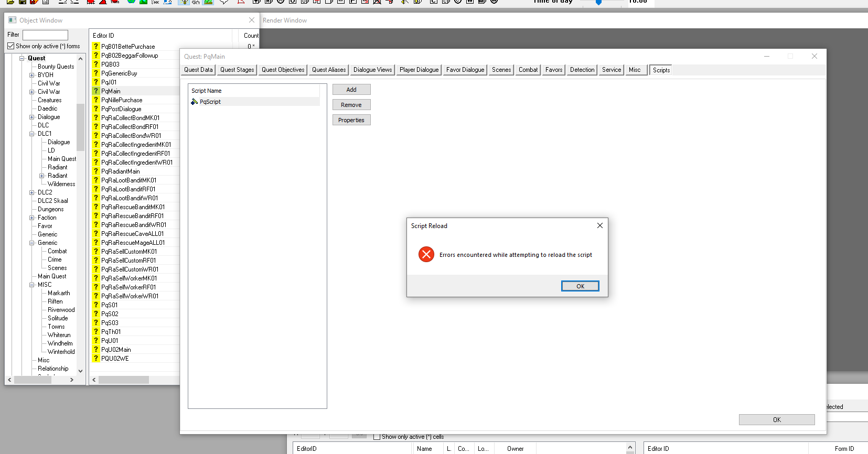
Task: Select the Scripts tab
Action: [x=661, y=70]
